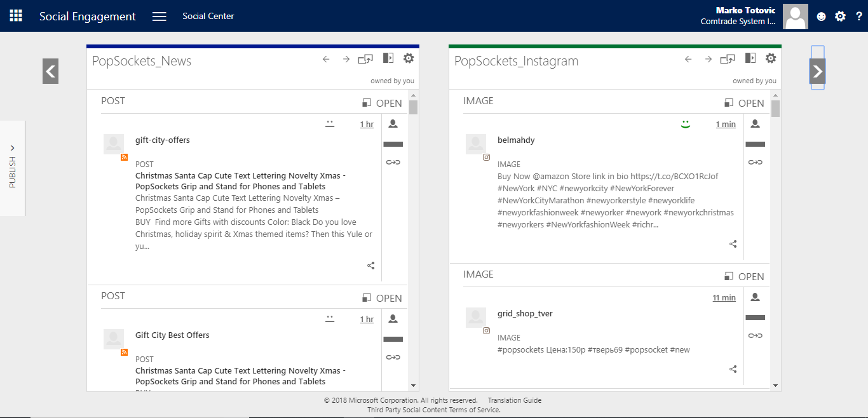Toggle OPEN status on gift-city-offers post
Image resolution: width=868 pixels, height=418 pixels.
tap(382, 103)
